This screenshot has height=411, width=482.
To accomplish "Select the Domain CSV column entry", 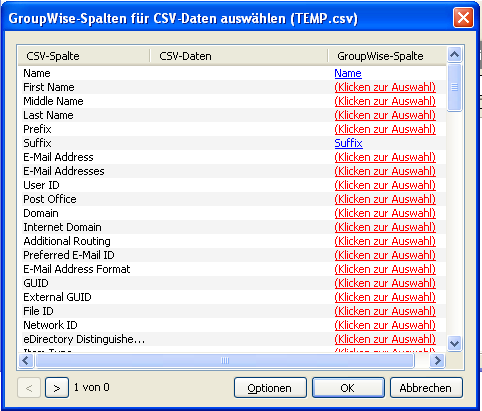I will pyautogui.click(x=41, y=213).
